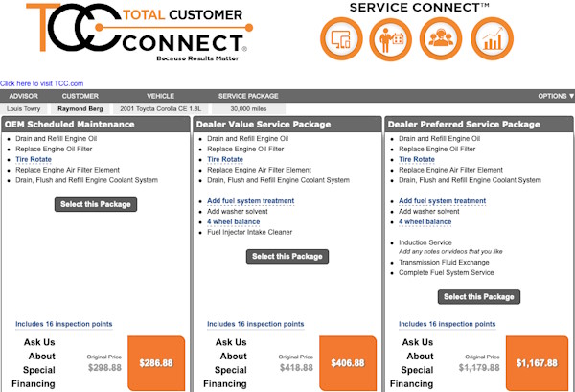The image size is (575, 392).
Task: Open the CUSTOMER tab
Action: click(x=80, y=96)
